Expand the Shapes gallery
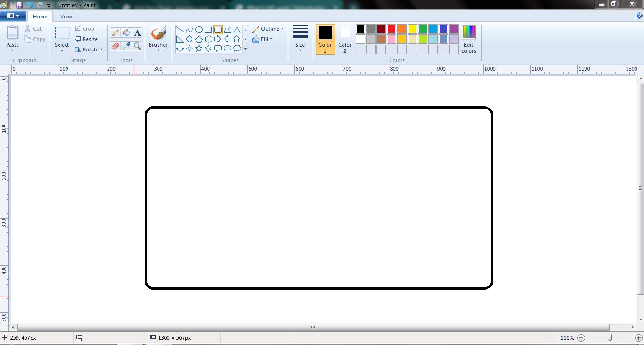 point(245,48)
